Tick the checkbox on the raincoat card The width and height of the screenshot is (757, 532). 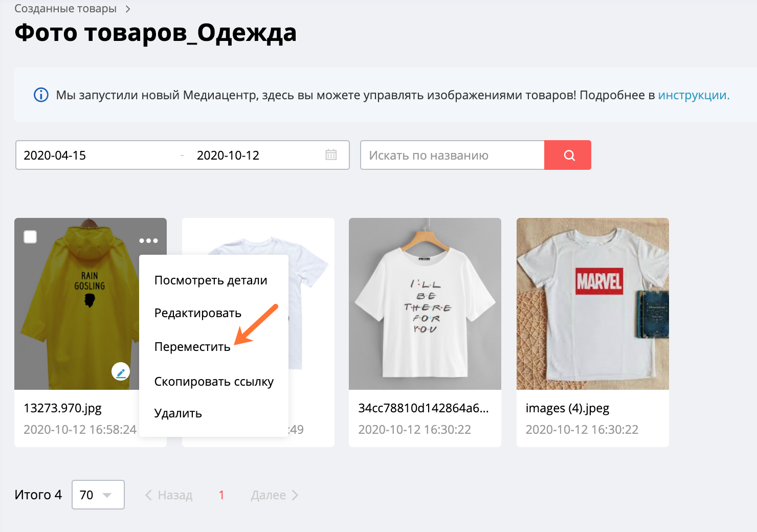[x=30, y=237]
